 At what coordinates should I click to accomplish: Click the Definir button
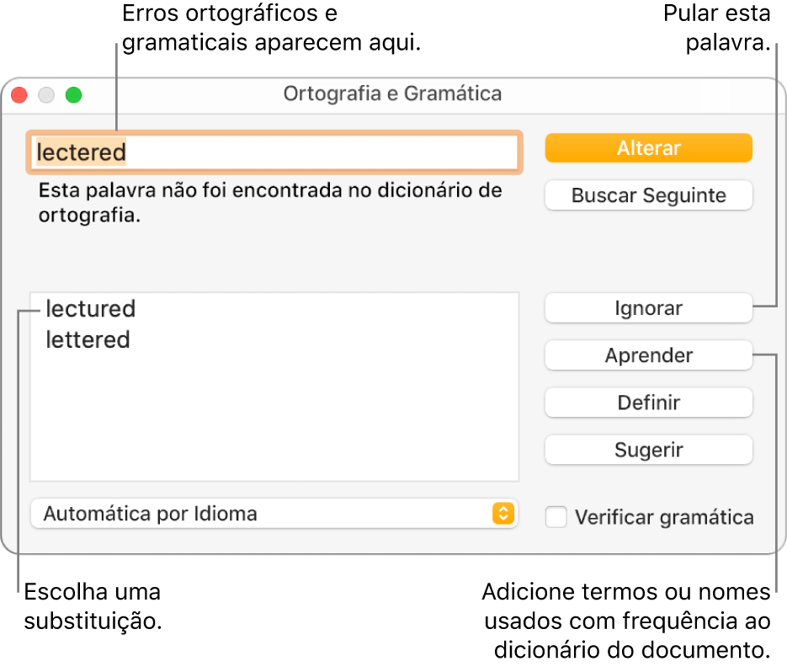648,403
